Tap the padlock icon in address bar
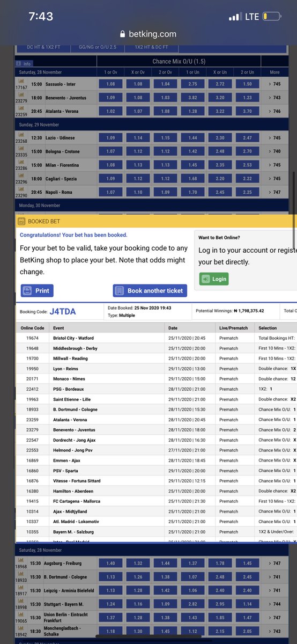 click(123, 34)
